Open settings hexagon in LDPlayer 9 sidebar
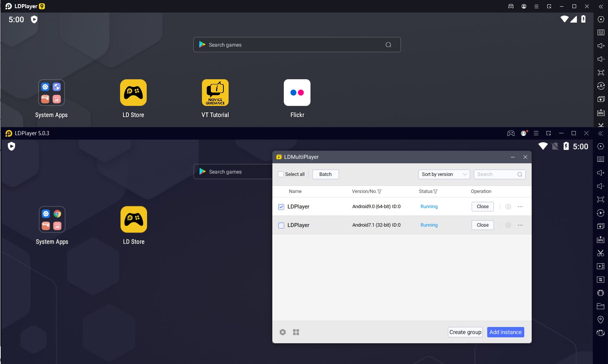The width and height of the screenshot is (608, 364). tap(601, 19)
